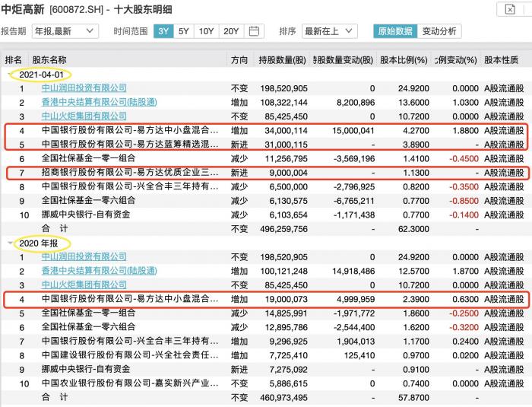532x407 pixels.
Task: Select 兴全社会责任 shareholder row
Action: click(266, 355)
